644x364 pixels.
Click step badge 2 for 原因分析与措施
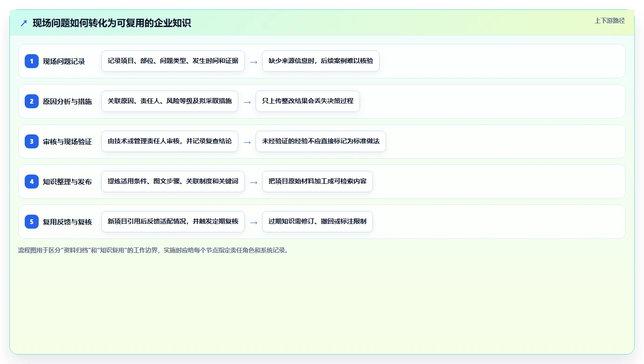point(32,101)
